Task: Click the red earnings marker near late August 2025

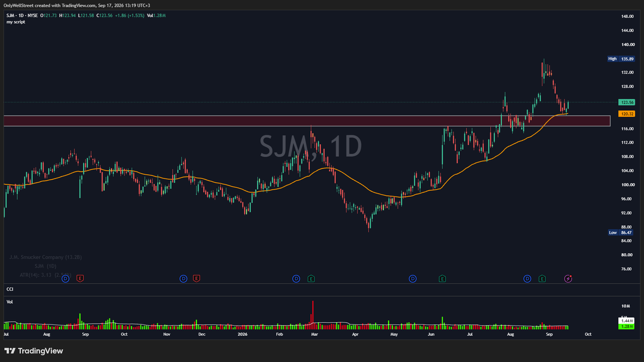Action: click(80, 278)
